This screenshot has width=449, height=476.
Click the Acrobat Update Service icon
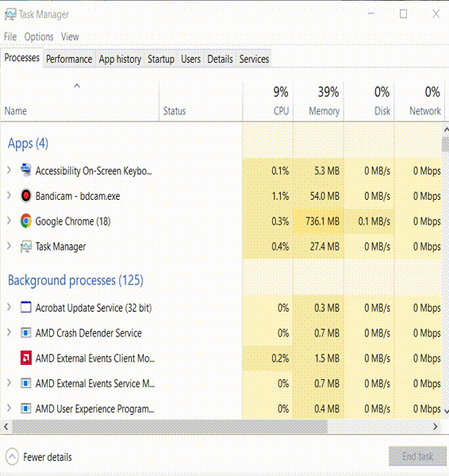(x=26, y=307)
